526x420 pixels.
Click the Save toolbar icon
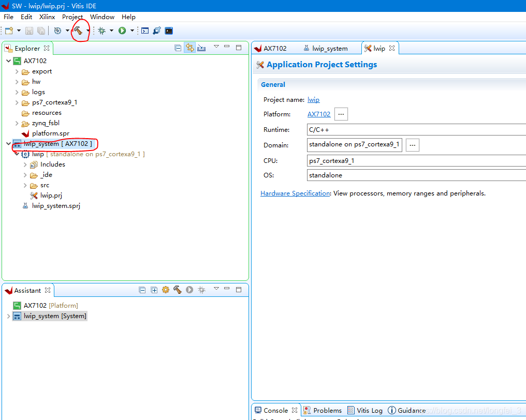tap(29, 31)
